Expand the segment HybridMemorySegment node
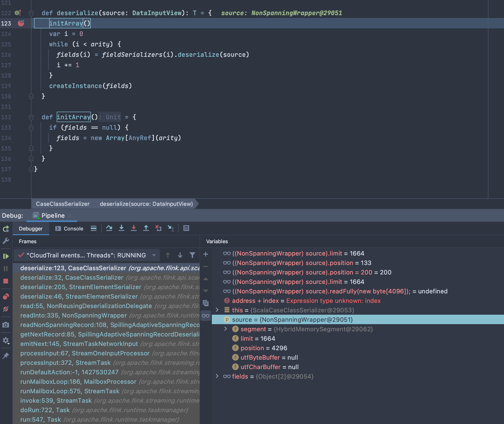504x424 pixels. tap(226, 329)
